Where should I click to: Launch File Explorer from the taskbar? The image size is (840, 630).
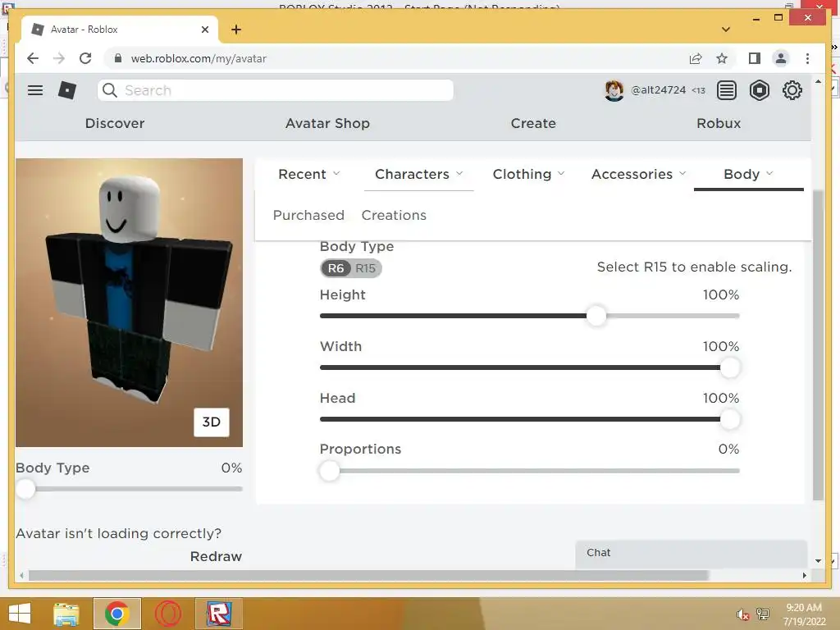66,614
